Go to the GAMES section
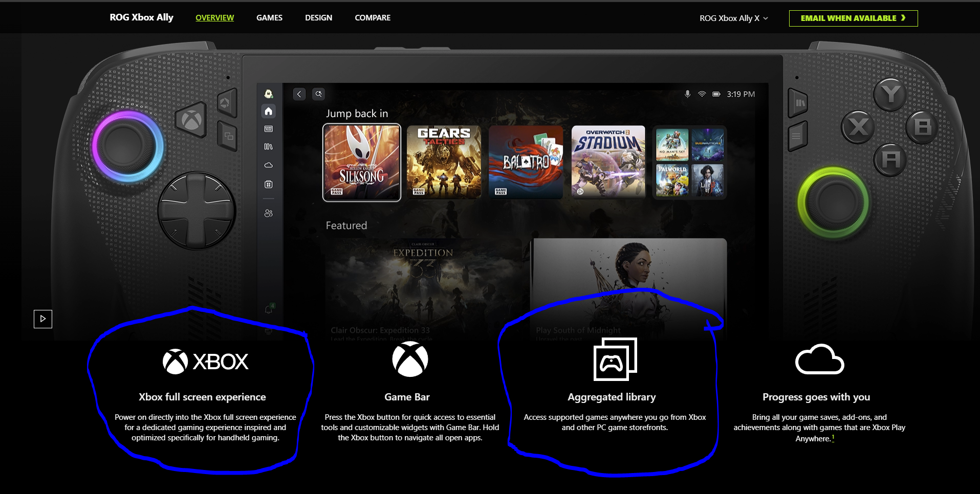Screen dimensions: 980x494 269,18
